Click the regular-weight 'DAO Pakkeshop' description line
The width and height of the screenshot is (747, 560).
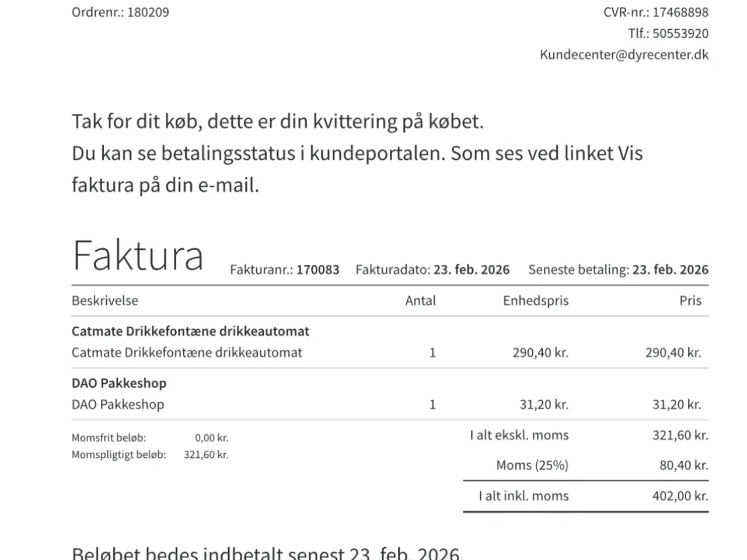(118, 404)
